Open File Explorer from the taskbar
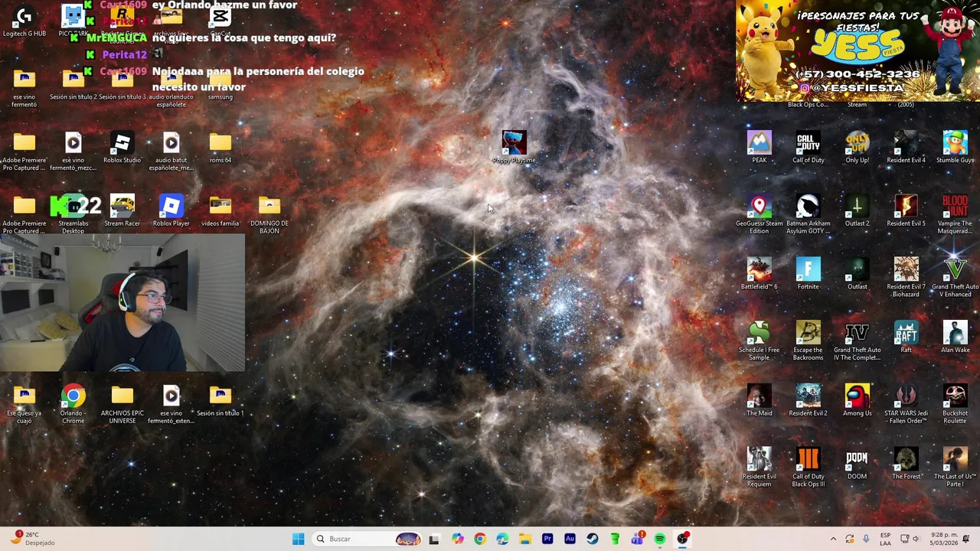The height and width of the screenshot is (551, 980). click(524, 539)
